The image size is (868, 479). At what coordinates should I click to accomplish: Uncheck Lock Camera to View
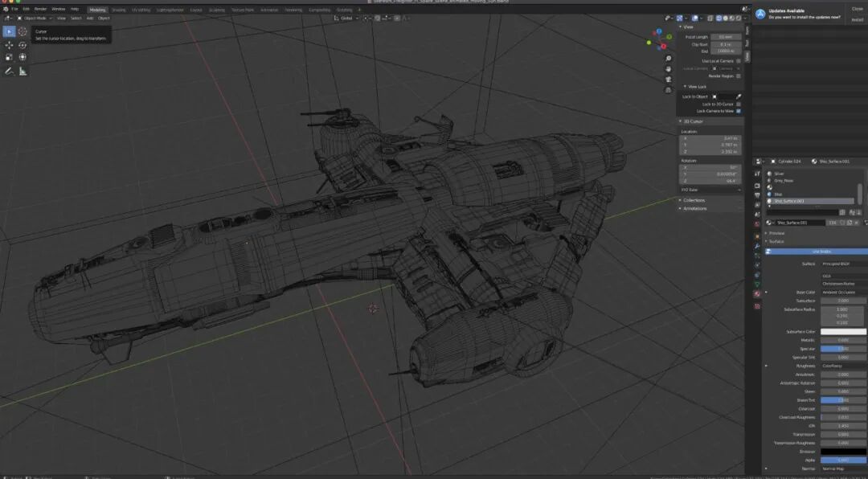739,111
